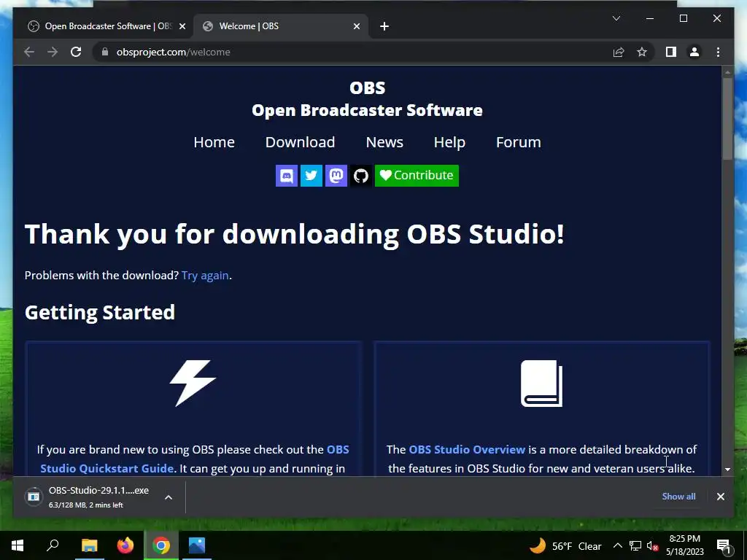Image resolution: width=747 pixels, height=560 pixels.
Task: Launch Firefox from the taskbar
Action: 125,545
